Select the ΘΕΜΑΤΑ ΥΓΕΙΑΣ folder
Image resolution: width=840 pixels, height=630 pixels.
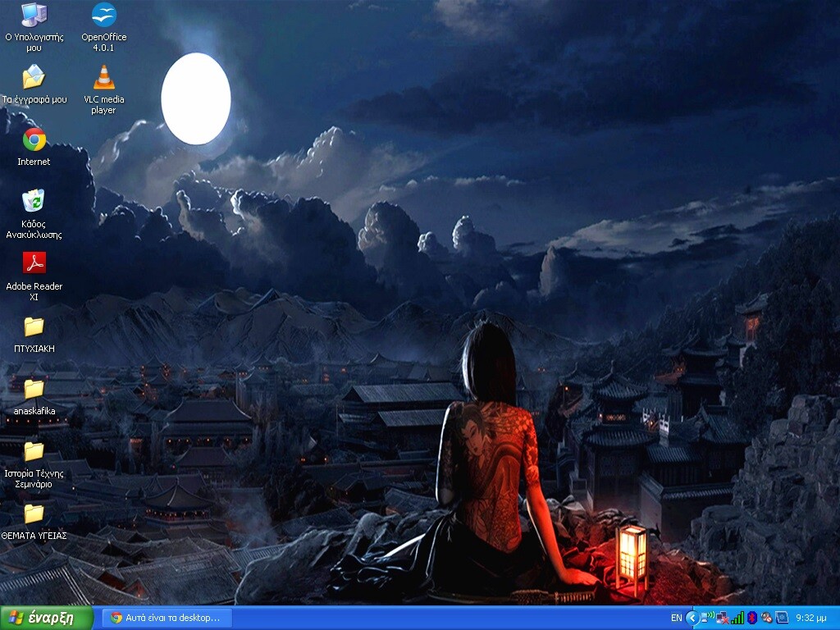(x=34, y=521)
